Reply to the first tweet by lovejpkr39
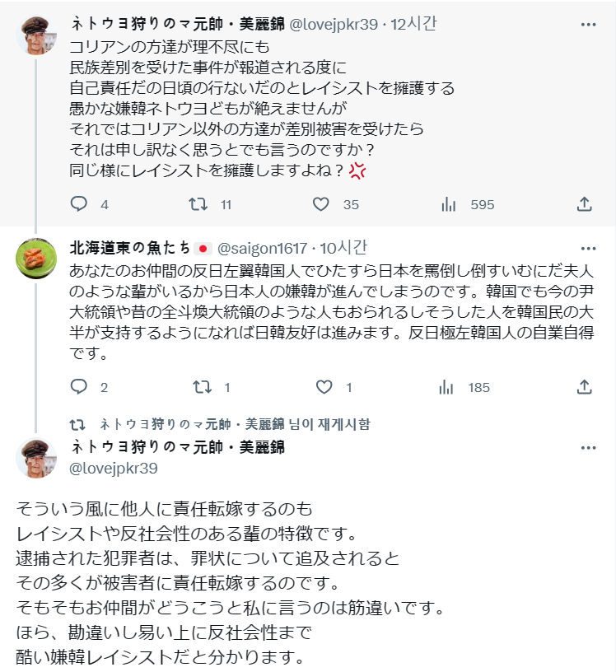Image resolution: width=616 pixels, height=672 pixels. pyautogui.click(x=79, y=204)
